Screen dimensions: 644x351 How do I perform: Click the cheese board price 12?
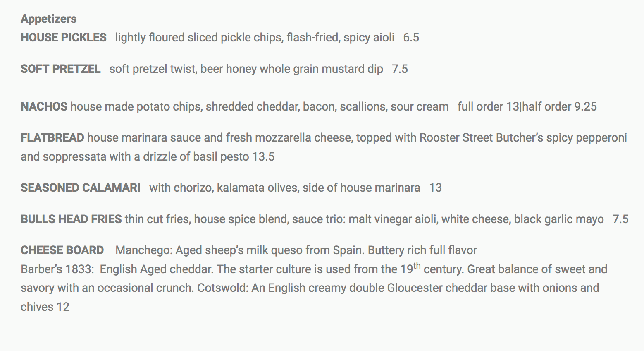point(63,307)
